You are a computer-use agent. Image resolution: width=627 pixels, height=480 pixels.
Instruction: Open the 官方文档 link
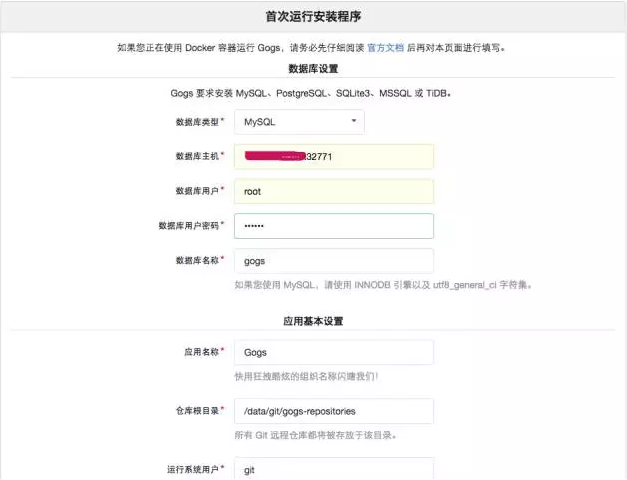coord(385,48)
